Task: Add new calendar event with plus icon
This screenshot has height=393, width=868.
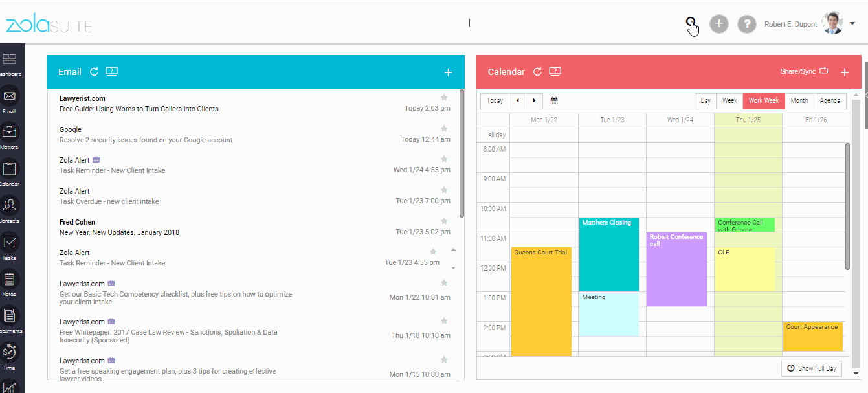Action: click(x=845, y=73)
